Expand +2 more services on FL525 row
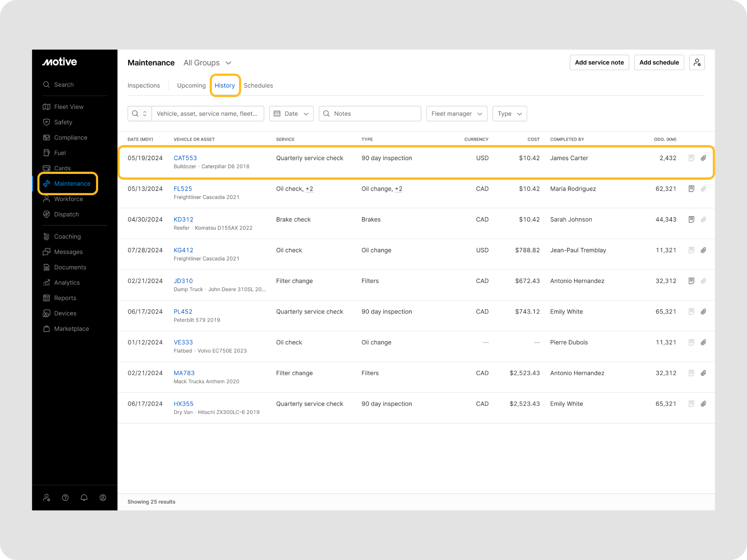The height and width of the screenshot is (560, 747). (x=309, y=188)
